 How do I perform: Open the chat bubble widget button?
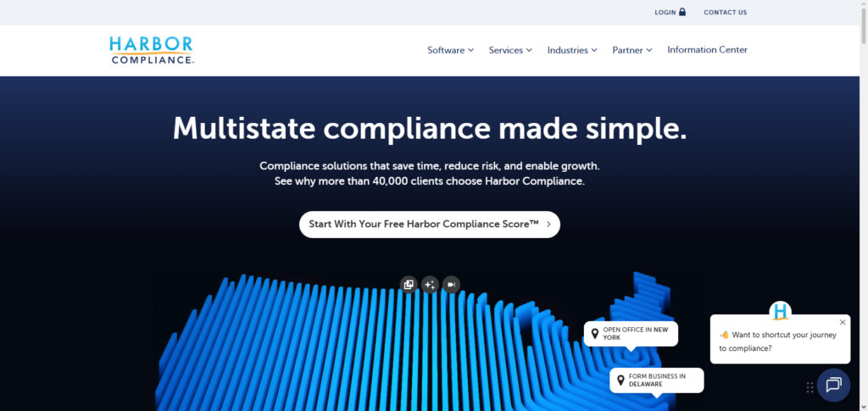click(x=834, y=385)
